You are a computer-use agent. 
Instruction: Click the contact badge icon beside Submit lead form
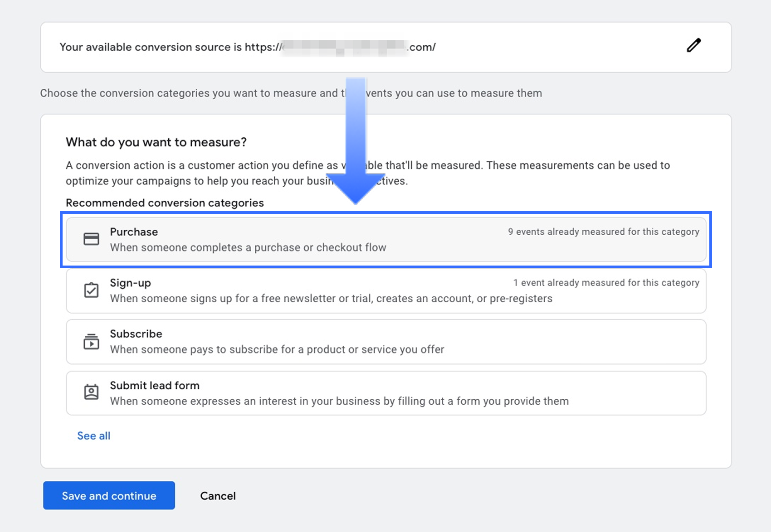[x=91, y=392]
